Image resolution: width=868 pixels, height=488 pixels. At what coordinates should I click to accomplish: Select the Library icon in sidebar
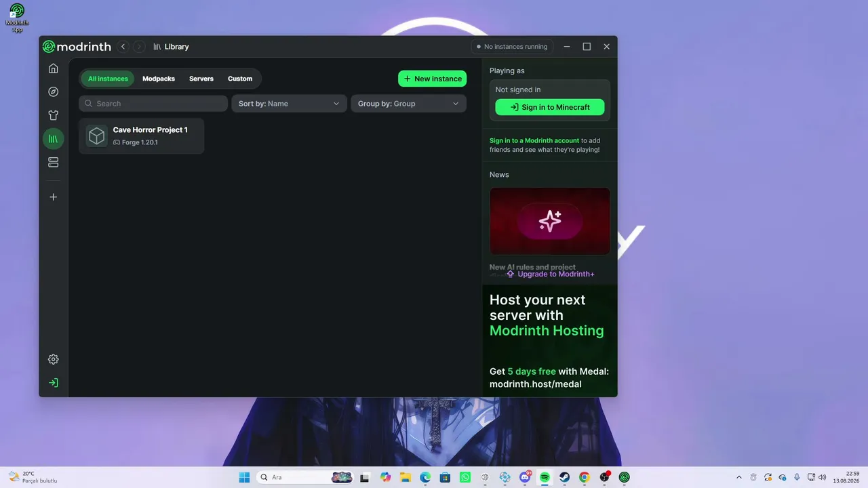click(x=54, y=139)
